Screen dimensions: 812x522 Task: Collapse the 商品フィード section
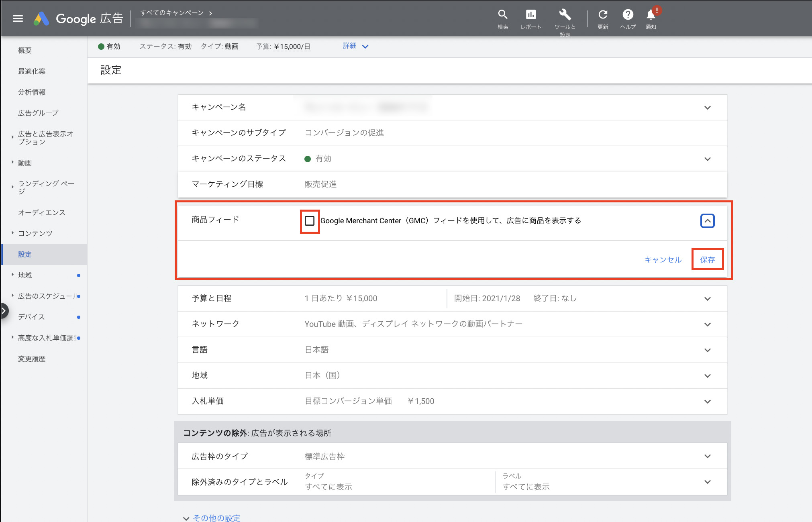coord(707,221)
